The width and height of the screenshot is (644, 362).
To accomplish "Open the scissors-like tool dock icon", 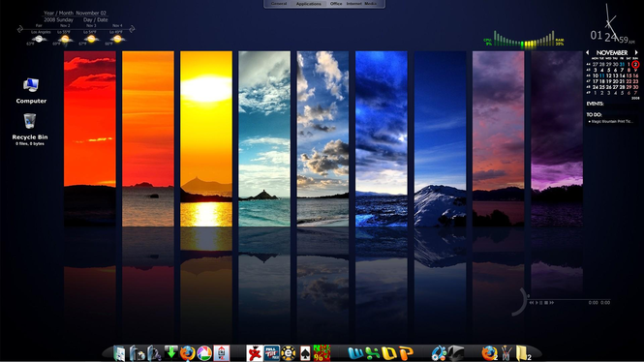I will [506, 353].
